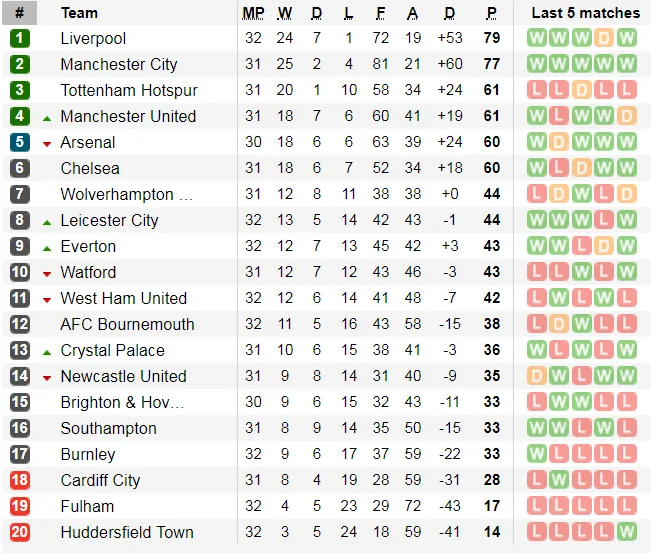Click the orange D badge in Newcastle's row
Screen dimensions: 651x553
click(536, 376)
